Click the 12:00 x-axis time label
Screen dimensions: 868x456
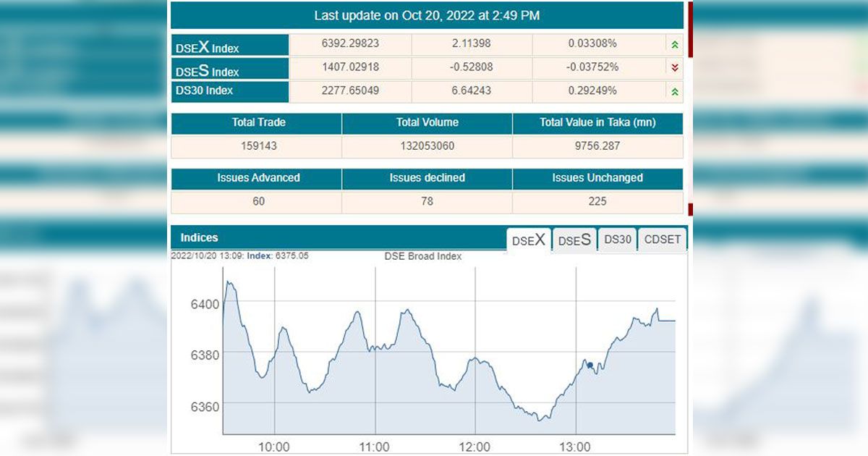(x=475, y=447)
